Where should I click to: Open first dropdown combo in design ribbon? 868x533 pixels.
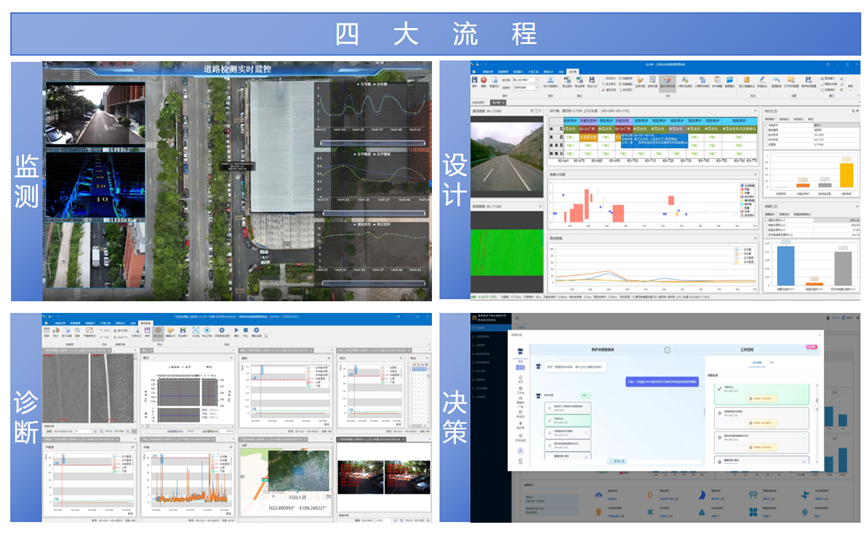point(524,79)
